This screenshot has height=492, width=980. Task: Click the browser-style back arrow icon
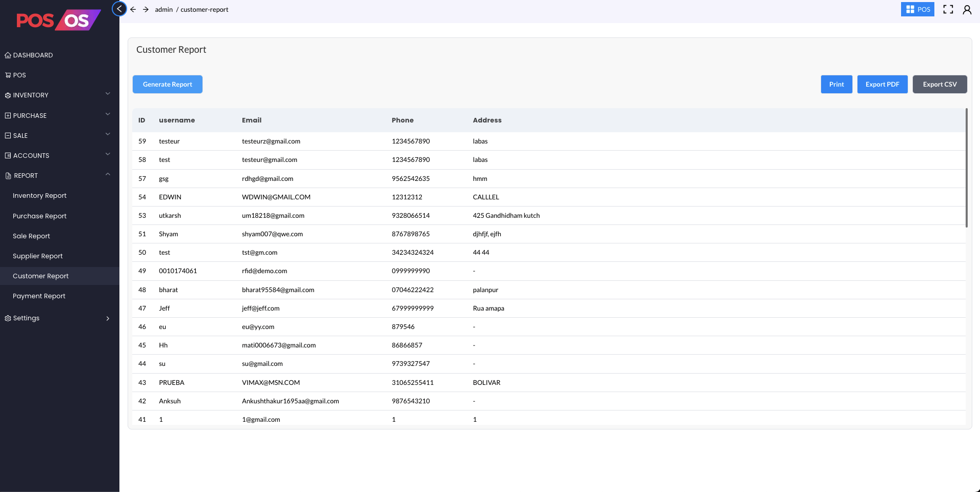[x=133, y=9]
